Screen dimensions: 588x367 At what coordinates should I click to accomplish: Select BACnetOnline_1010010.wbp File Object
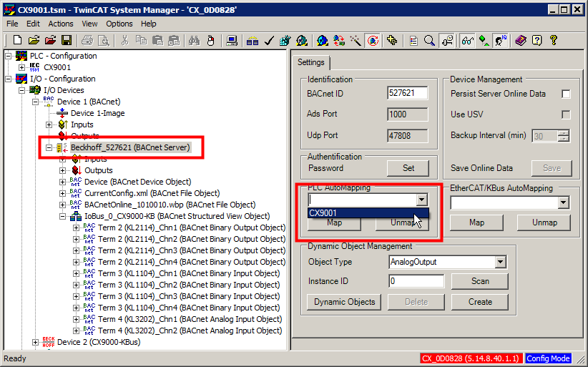pyautogui.click(x=170, y=205)
